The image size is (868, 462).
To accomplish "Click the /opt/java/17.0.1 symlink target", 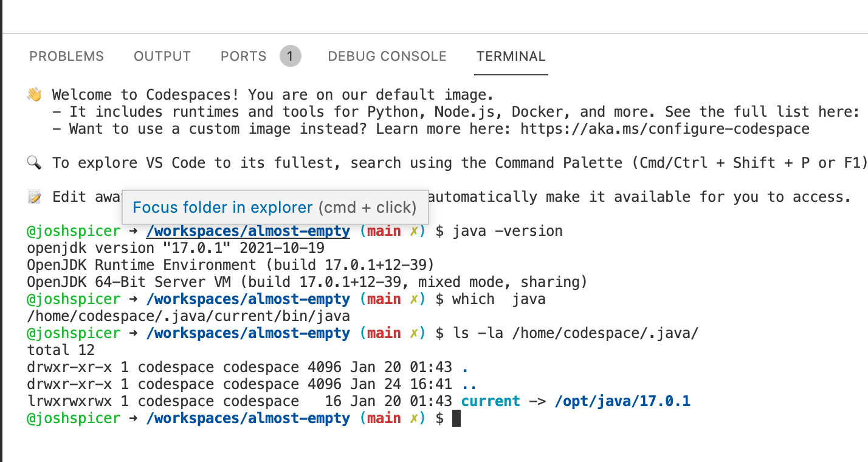I will [623, 401].
